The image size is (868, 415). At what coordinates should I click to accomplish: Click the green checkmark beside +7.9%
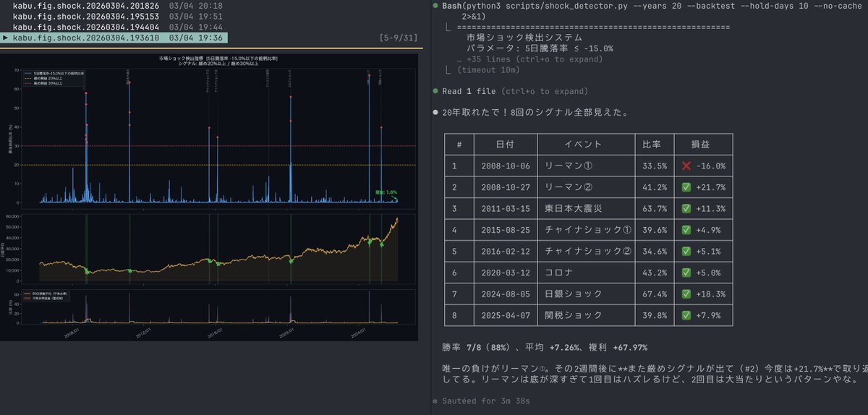click(x=686, y=316)
